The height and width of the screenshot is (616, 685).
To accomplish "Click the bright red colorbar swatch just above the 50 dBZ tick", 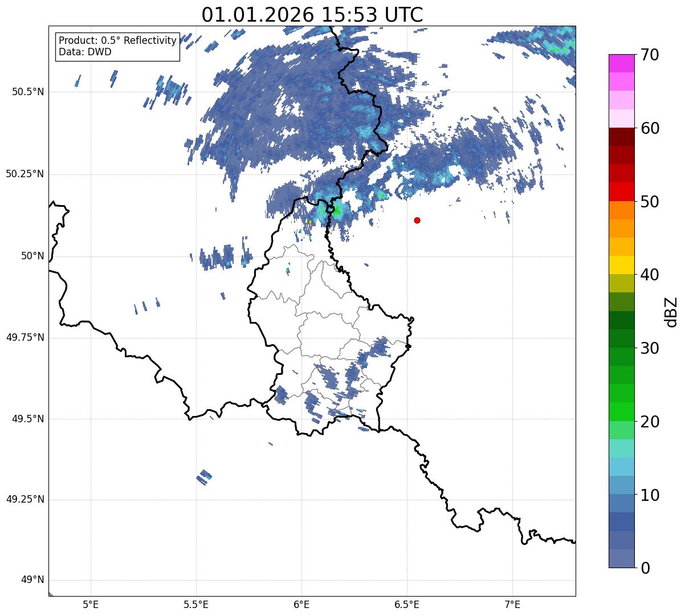I will tap(622, 192).
